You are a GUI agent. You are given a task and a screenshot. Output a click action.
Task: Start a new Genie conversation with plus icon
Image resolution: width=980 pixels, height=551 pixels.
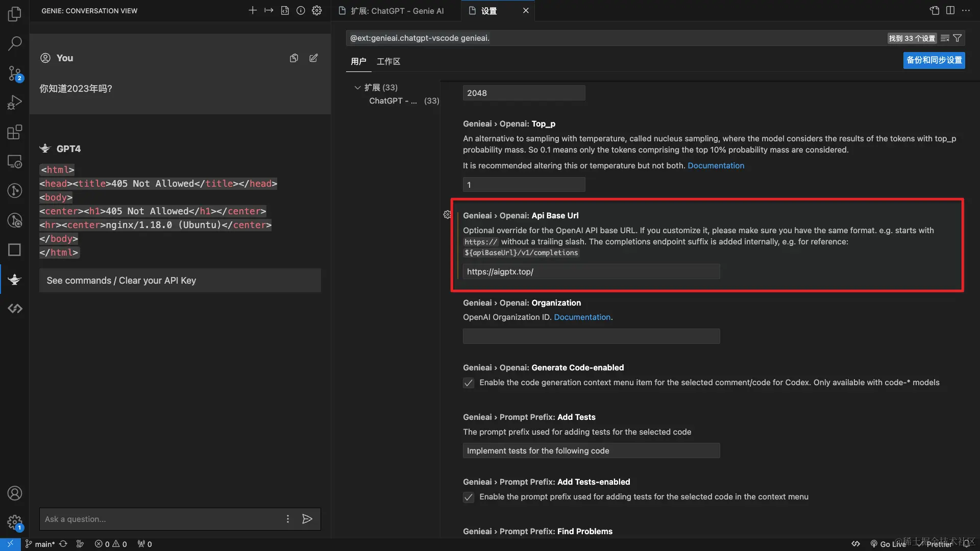click(x=253, y=10)
